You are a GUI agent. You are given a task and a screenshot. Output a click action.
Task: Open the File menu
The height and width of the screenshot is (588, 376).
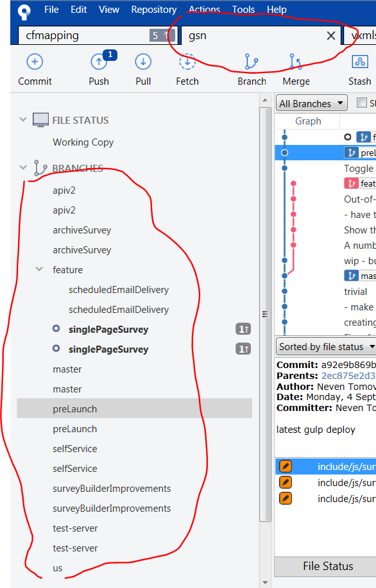tap(51, 10)
